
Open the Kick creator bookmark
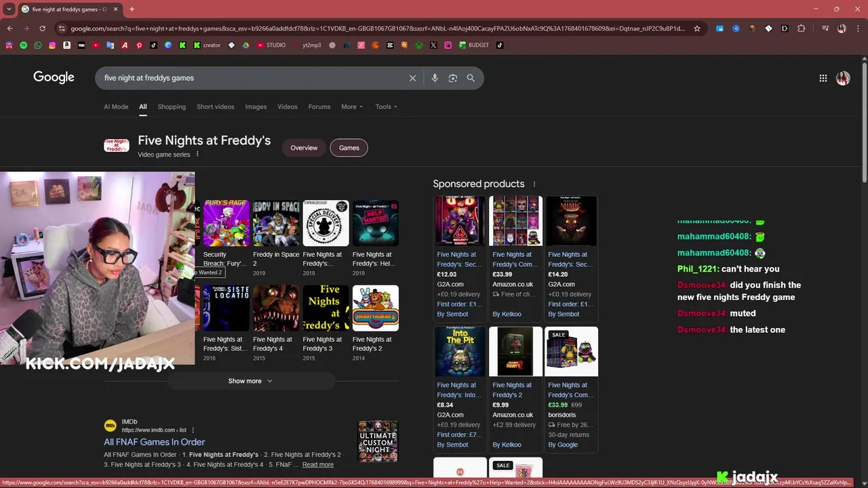[207, 45]
